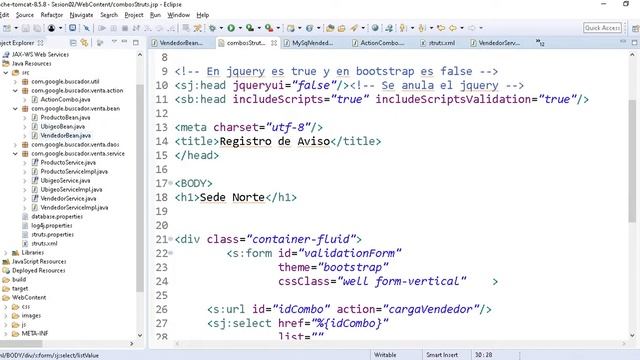640x360 pixels.
Task: Click the green bug Debug icon
Action: pos(212,28)
